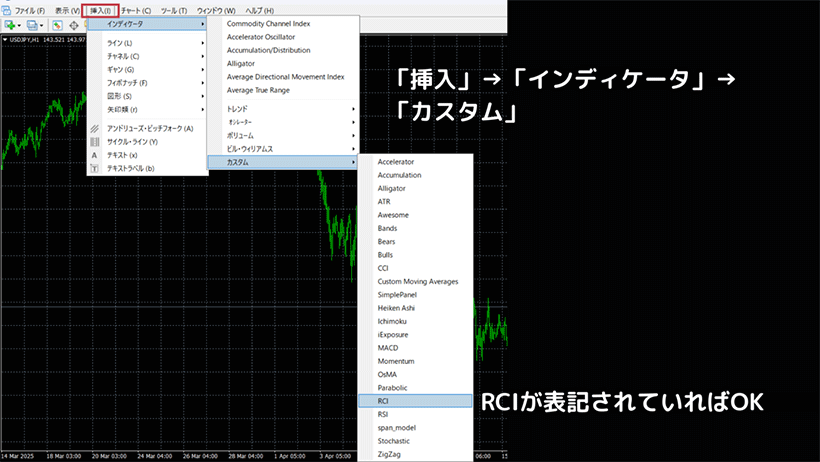Viewport: 820px width, 462px height.
Task: Select Average Directional Movement Index
Action: (283, 77)
